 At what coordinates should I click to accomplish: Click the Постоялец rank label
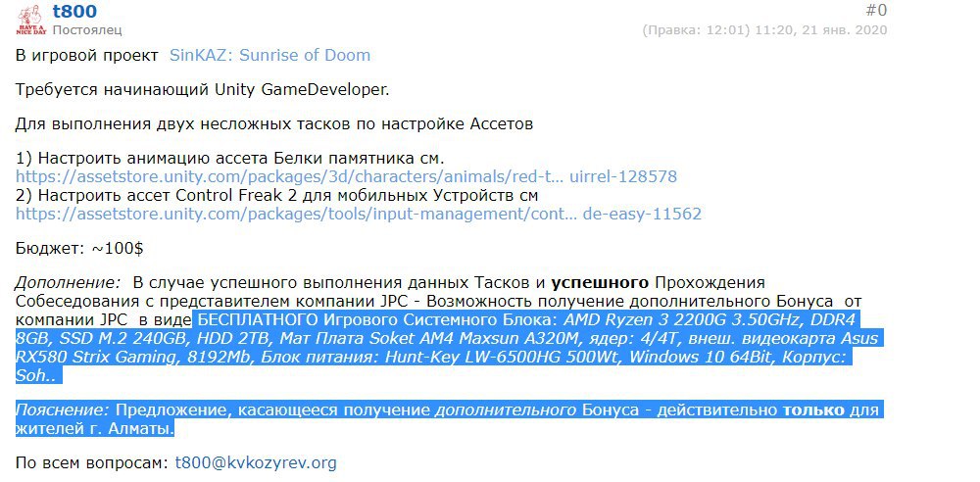[87, 29]
